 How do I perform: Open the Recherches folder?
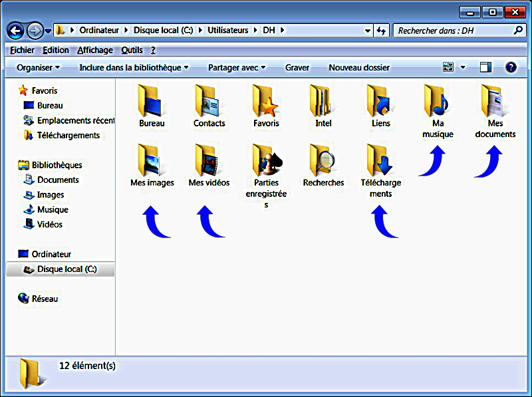[323, 160]
